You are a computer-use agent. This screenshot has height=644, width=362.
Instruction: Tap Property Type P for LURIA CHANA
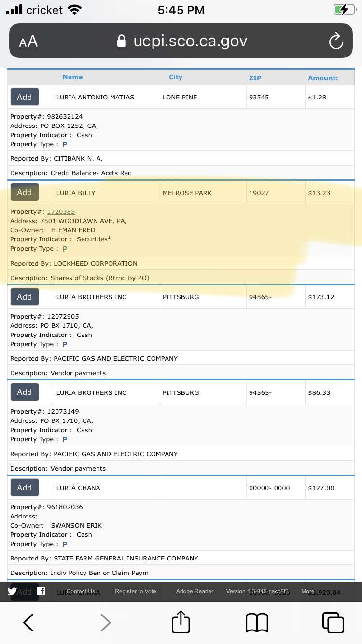point(65,544)
